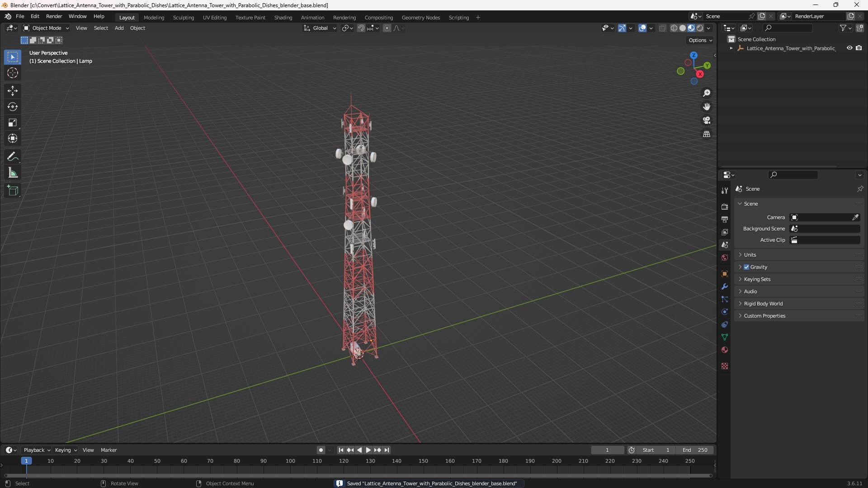Viewport: 868px width, 488px height.
Task: Toggle show overlays button
Action: pos(642,28)
